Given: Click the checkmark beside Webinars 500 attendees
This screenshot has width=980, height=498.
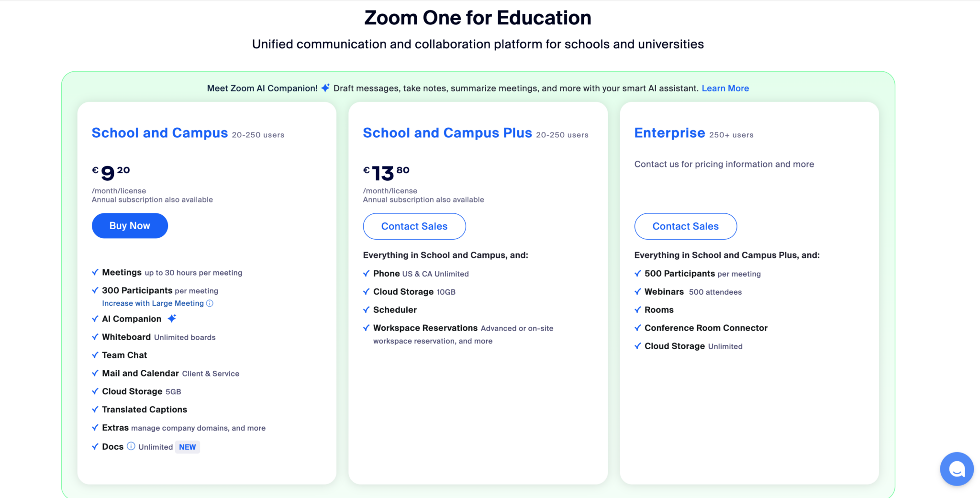Looking at the screenshot, I should point(637,291).
